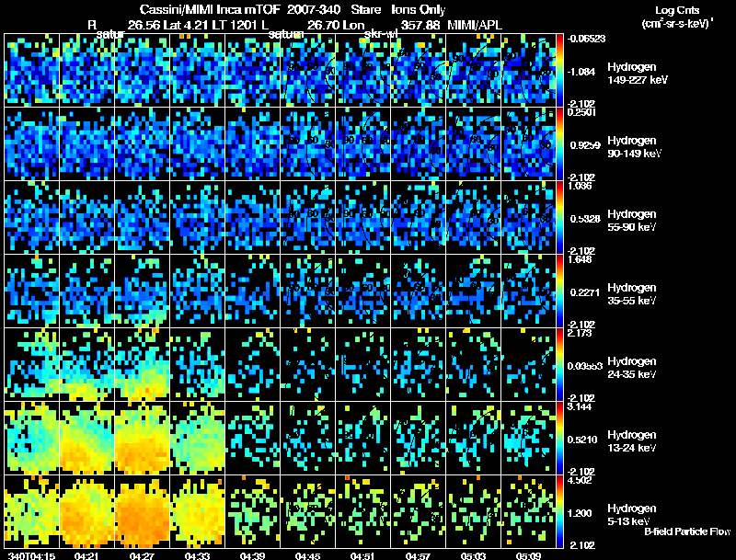Viewport: 736px width, 560px height.
Task: Click the '04:21' time label
Action: [x=86, y=556]
